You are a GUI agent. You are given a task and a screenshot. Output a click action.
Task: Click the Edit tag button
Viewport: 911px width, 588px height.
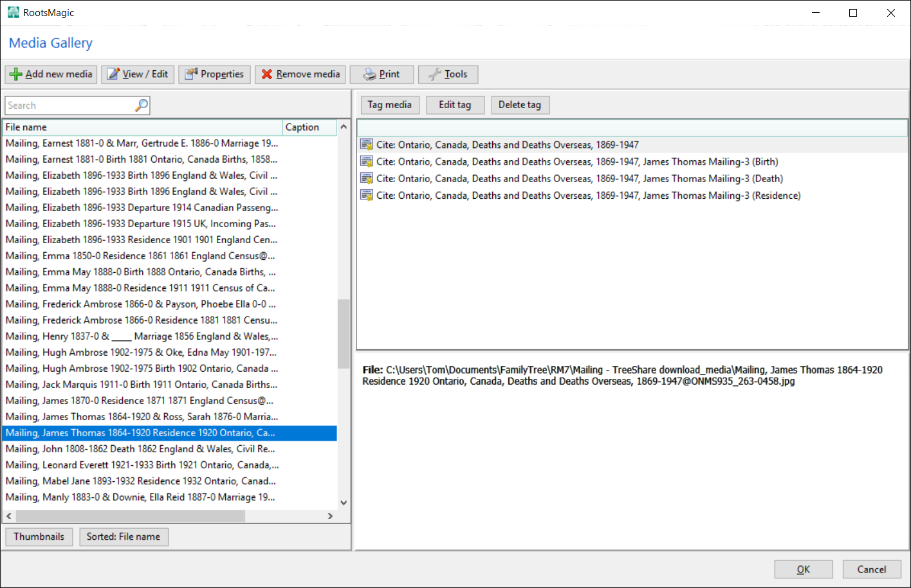coord(455,105)
